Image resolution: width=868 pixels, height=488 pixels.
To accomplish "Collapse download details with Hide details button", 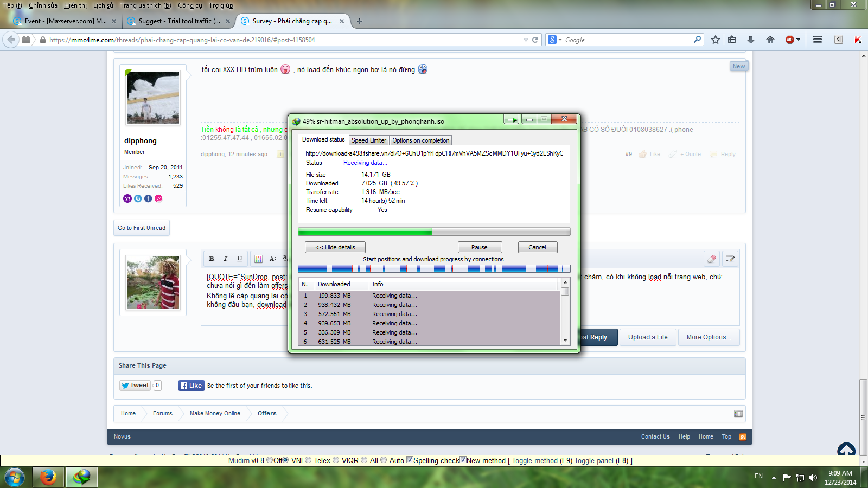I will [335, 247].
